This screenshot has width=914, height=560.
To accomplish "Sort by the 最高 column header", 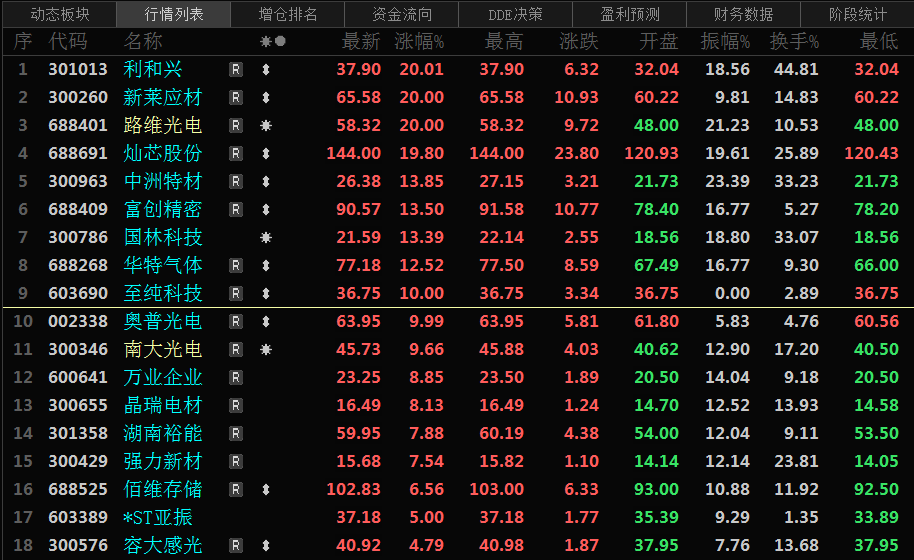I will point(504,41).
